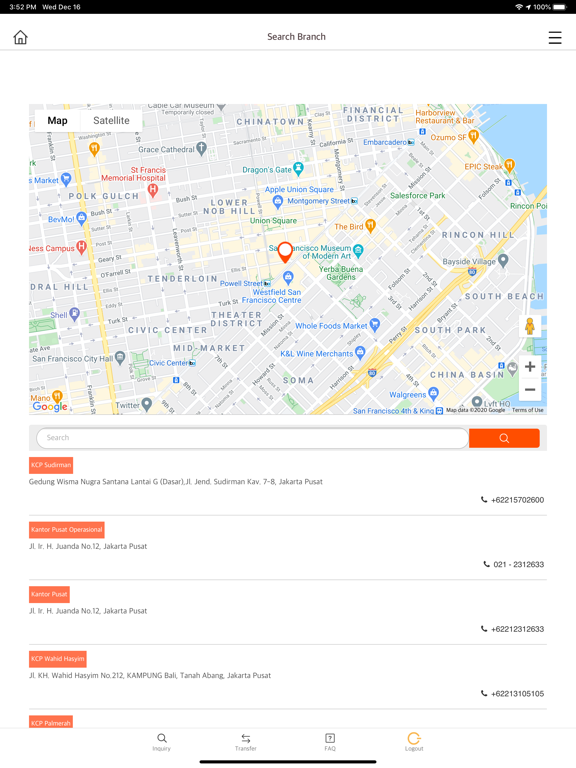Call phone number +62215702600
The height and width of the screenshot is (768, 576).
512,500
